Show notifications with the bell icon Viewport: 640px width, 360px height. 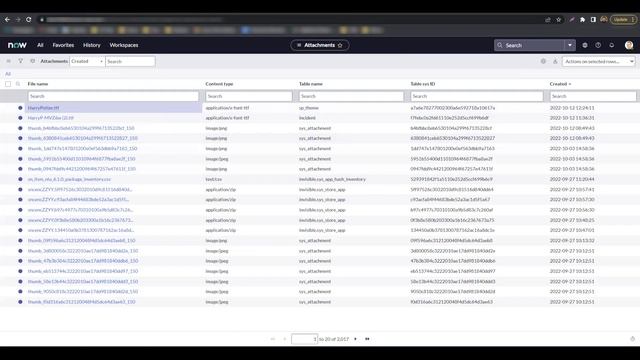pos(611,45)
